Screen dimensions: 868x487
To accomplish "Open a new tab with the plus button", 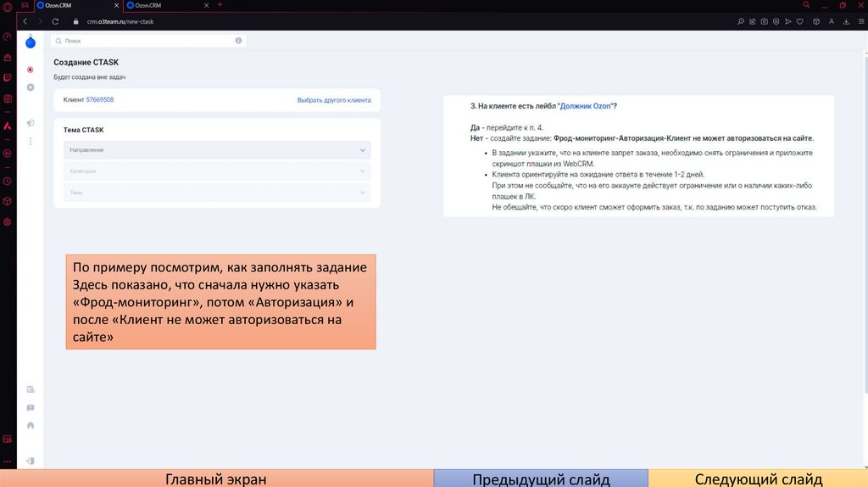I will 220,5.
